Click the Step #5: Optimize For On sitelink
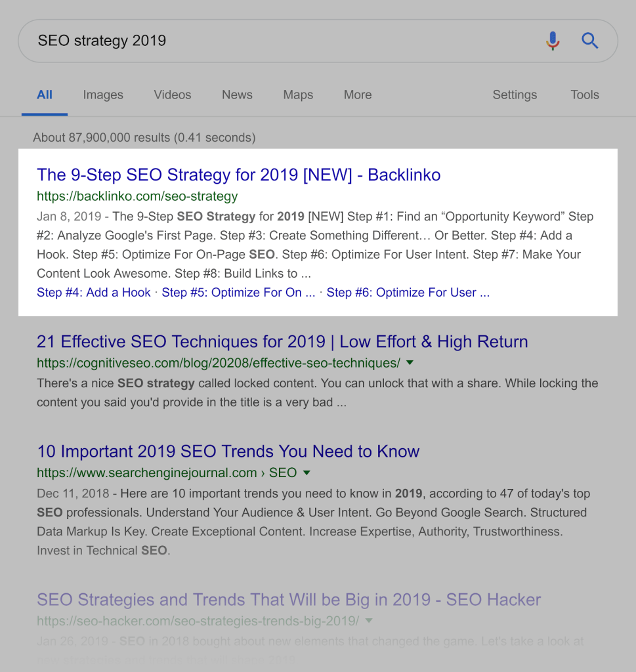 (238, 293)
